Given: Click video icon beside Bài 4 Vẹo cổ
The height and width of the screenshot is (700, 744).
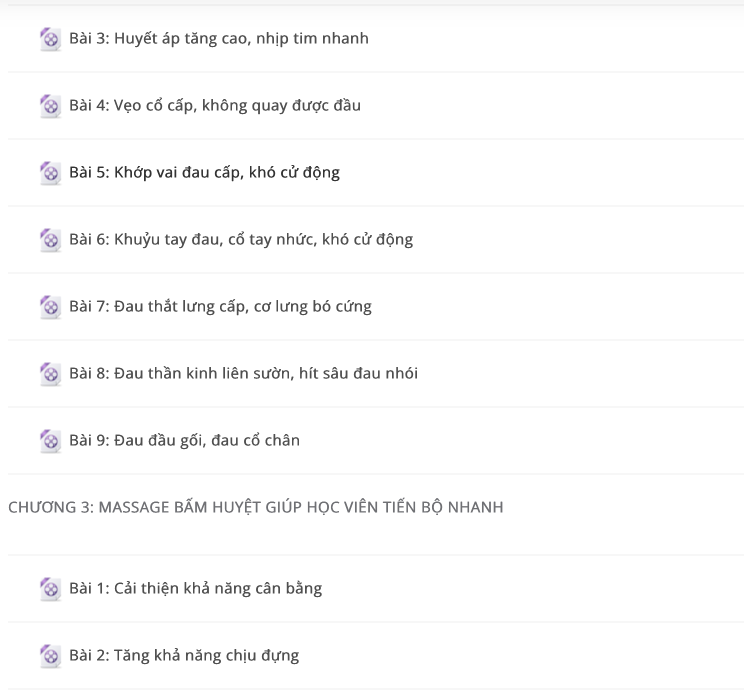Looking at the screenshot, I should pyautogui.click(x=50, y=106).
